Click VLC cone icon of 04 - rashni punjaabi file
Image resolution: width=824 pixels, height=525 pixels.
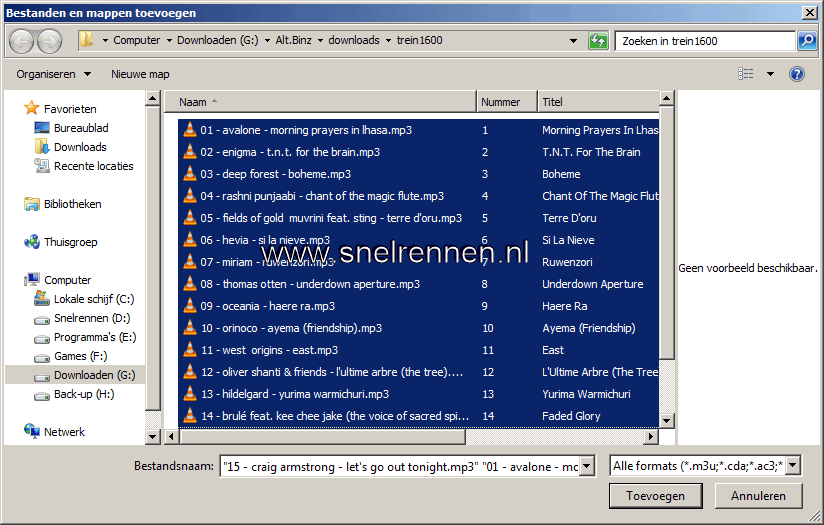pyautogui.click(x=189, y=196)
